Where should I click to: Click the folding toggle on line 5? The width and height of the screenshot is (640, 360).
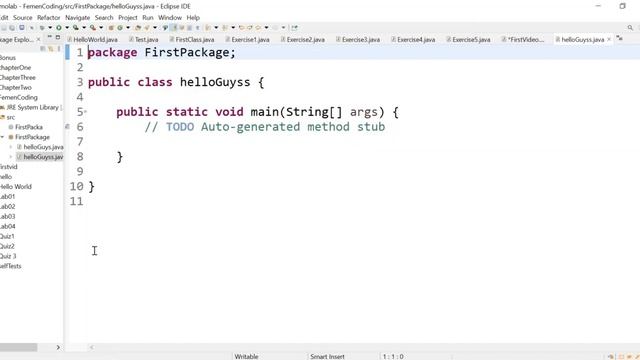(85, 111)
